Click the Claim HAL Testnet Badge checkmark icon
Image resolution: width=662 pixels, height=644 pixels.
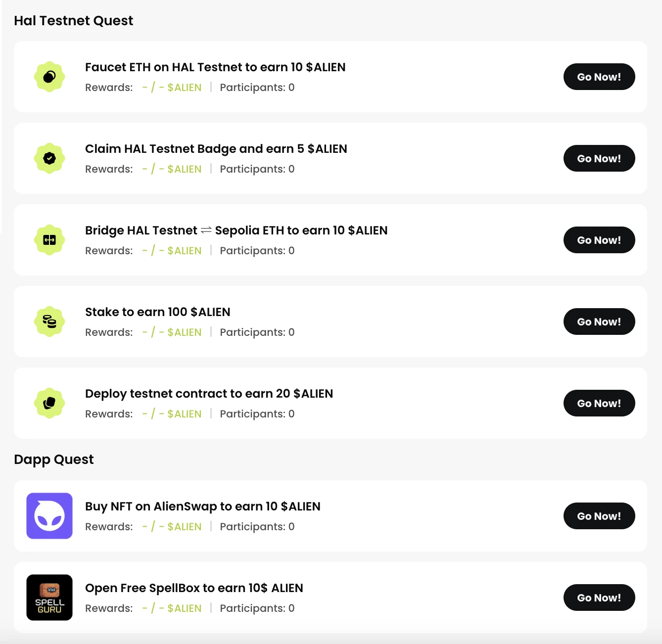(x=49, y=158)
